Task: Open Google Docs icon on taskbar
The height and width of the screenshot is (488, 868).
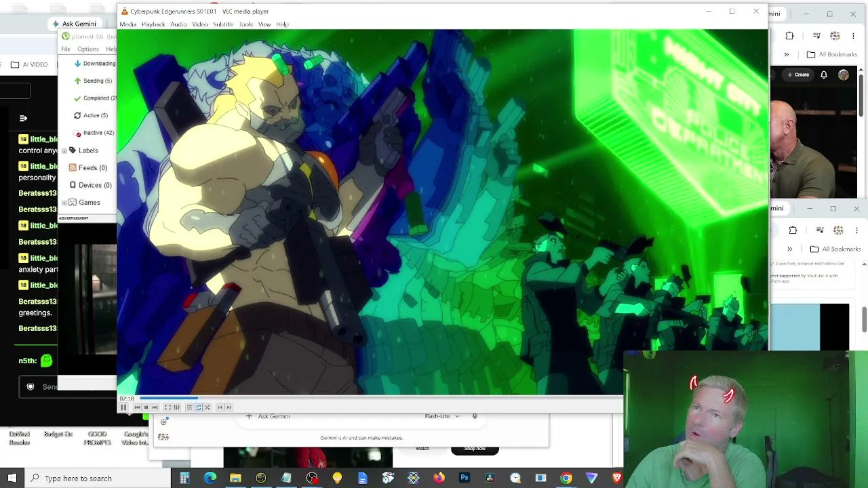Action: tap(363, 479)
